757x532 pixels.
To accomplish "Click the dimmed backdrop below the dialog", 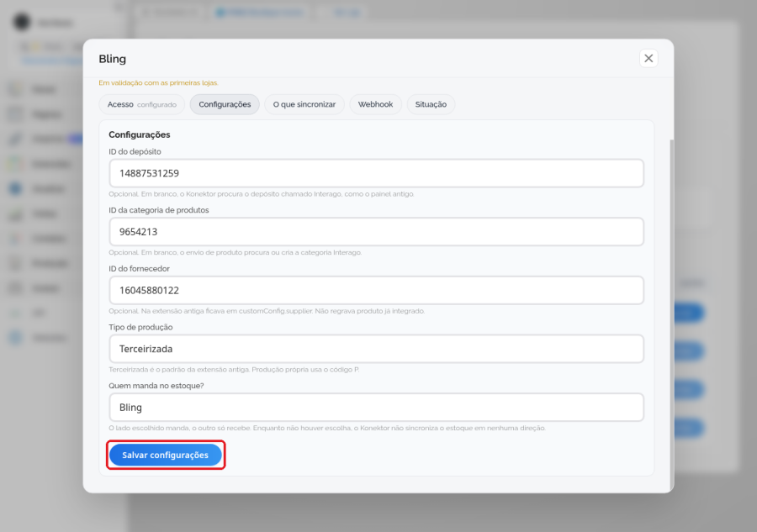I will [x=378, y=512].
